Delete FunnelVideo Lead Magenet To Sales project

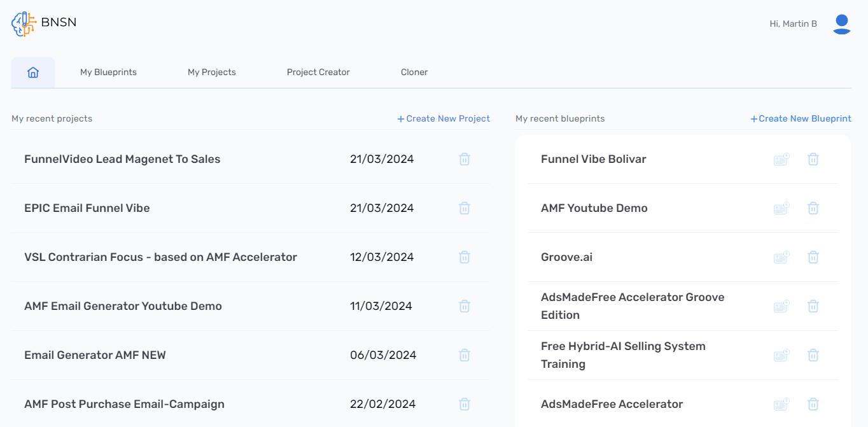[x=465, y=159]
